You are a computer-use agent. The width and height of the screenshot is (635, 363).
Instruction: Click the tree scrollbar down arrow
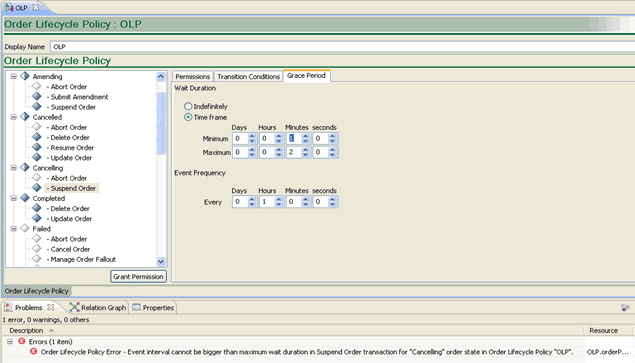161,261
